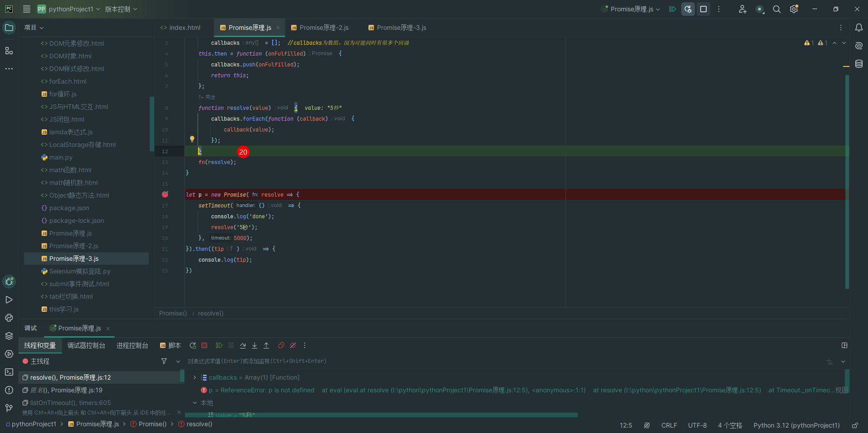Open the Promise原理.js run configuration dropdown
Viewport: 868px width, 433px height.
(x=631, y=9)
